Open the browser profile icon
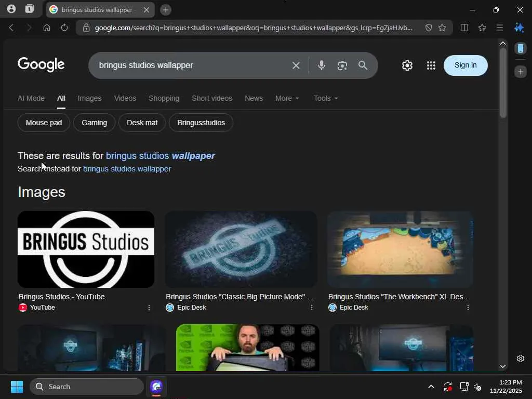Viewport: 532px width, 399px height. point(11,9)
